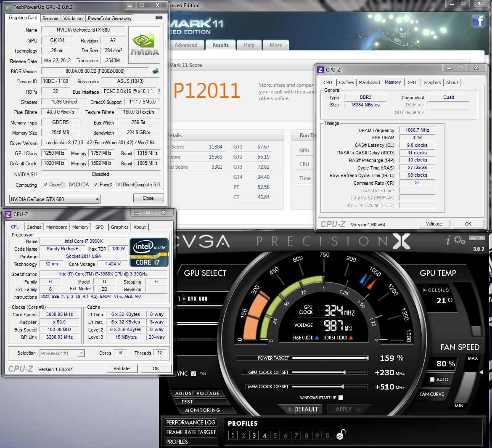Viewport: 492px width, 448px height.
Task: Click the Close button in GPU-Z
Action: [x=148, y=198]
